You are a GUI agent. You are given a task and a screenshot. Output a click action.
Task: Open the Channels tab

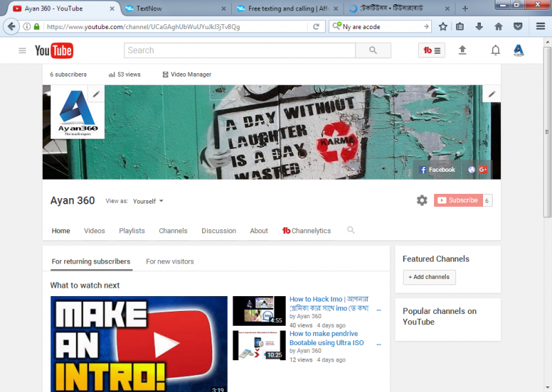[x=173, y=231]
